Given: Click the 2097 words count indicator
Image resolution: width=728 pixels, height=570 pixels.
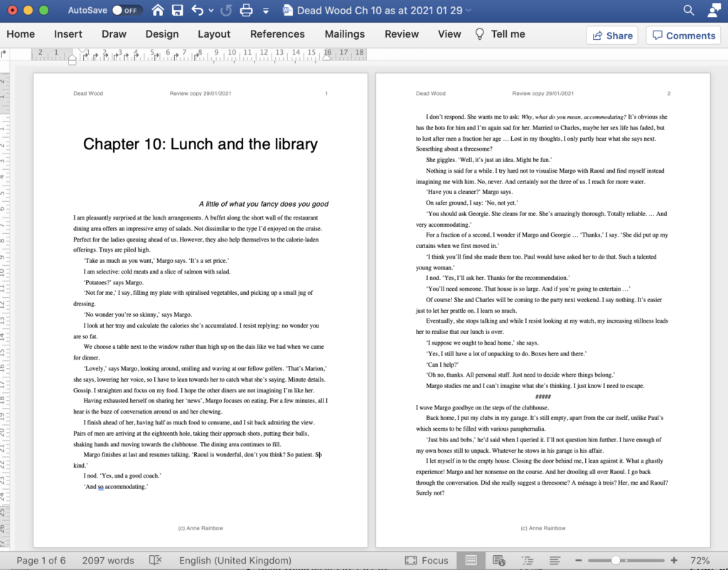Looking at the screenshot, I should click(x=107, y=560).
